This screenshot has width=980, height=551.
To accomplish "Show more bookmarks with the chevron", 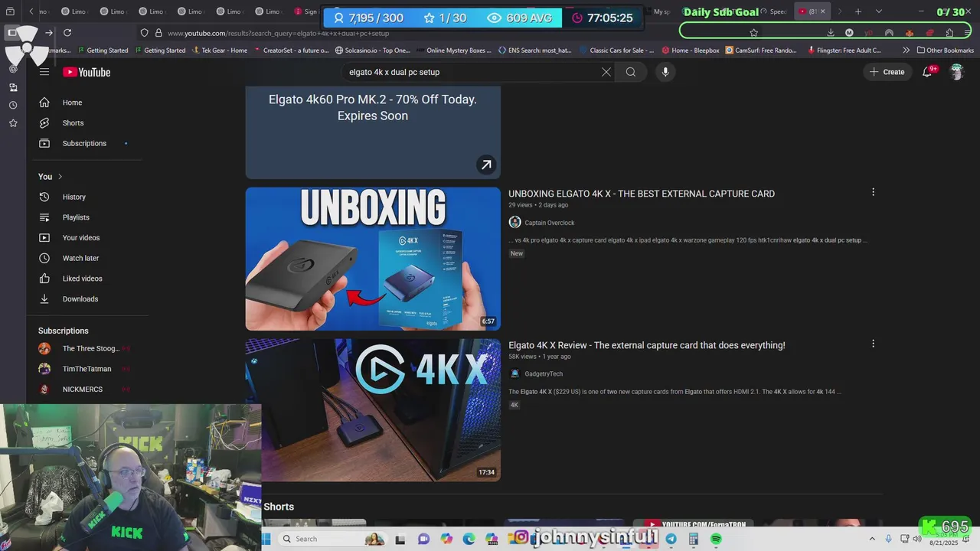I will coord(906,51).
